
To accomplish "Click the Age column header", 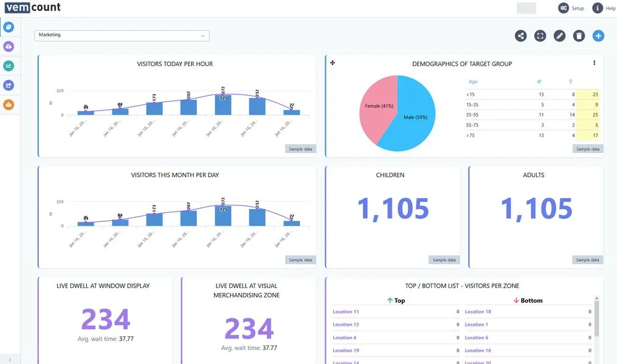I will point(473,82).
